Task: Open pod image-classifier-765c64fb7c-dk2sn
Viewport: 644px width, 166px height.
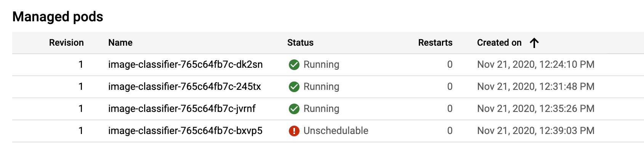Action: 186,64
